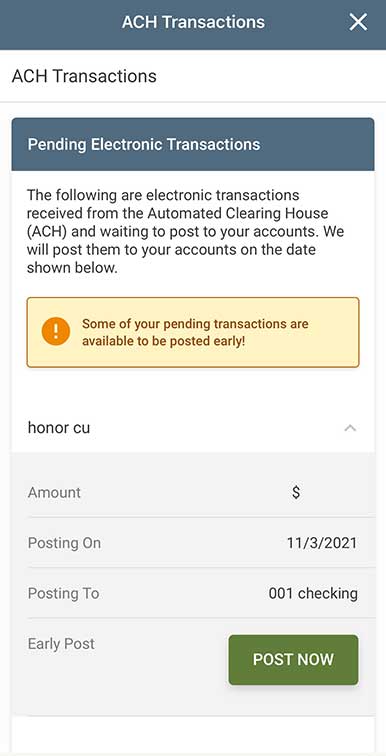This screenshot has width=386, height=756.
Task: Tap the early posting notice banner
Action: (x=193, y=332)
